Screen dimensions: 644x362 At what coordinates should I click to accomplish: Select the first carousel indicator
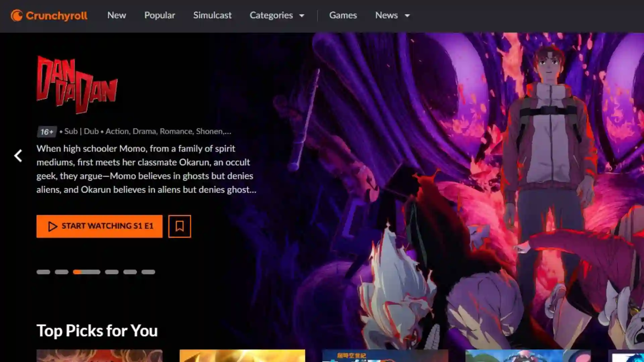(43, 272)
